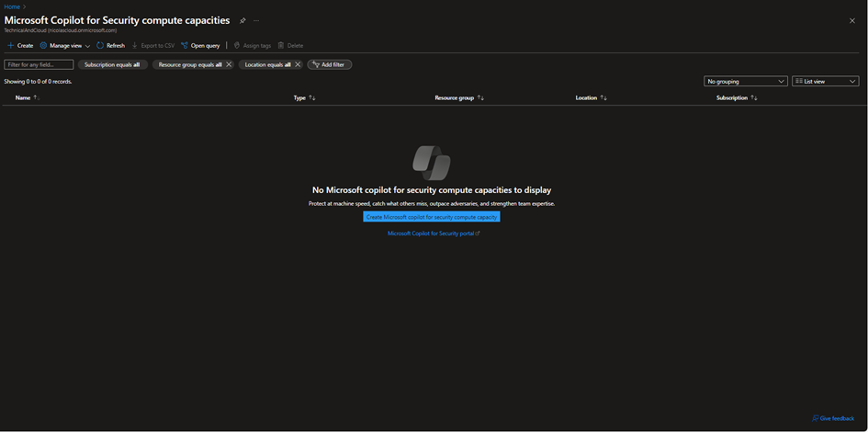Remove the Location equals all filter
The height and width of the screenshot is (432, 868).
point(298,64)
